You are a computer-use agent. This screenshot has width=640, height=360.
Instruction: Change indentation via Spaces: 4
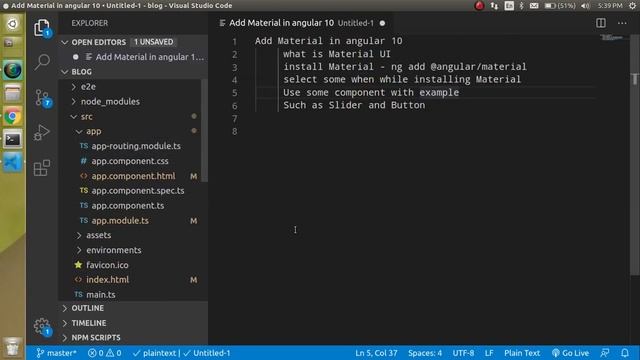pyautogui.click(x=425, y=353)
